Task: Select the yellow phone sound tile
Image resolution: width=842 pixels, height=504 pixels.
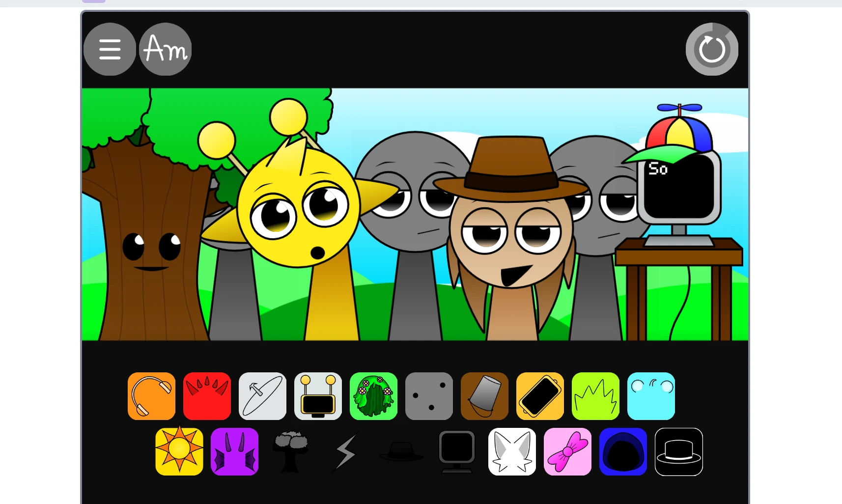Action: [x=540, y=396]
